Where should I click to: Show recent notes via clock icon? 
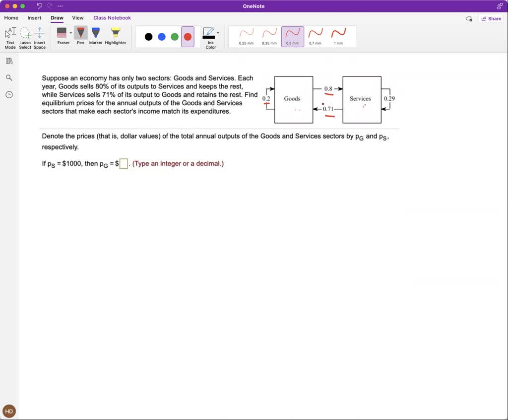pos(9,94)
